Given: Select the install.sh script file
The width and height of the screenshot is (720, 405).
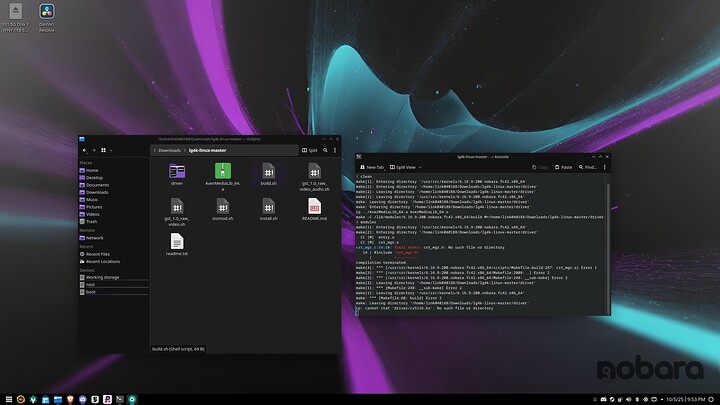Looking at the screenshot, I should point(269,209).
